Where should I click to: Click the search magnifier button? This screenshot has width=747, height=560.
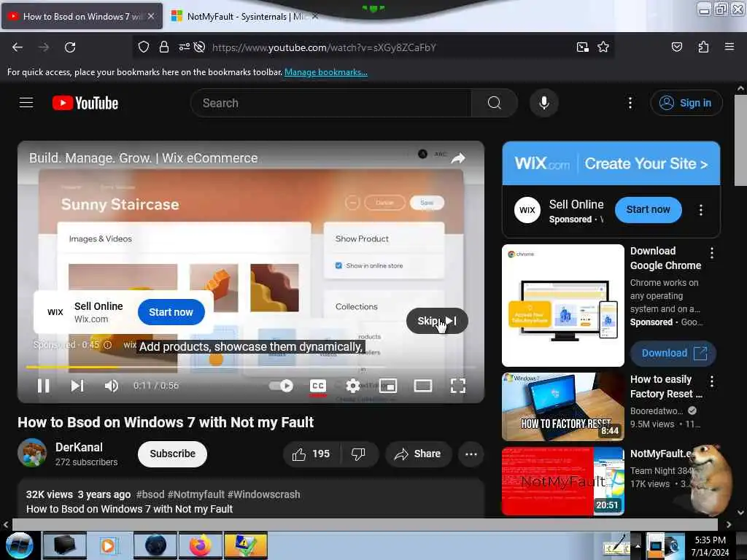[495, 103]
